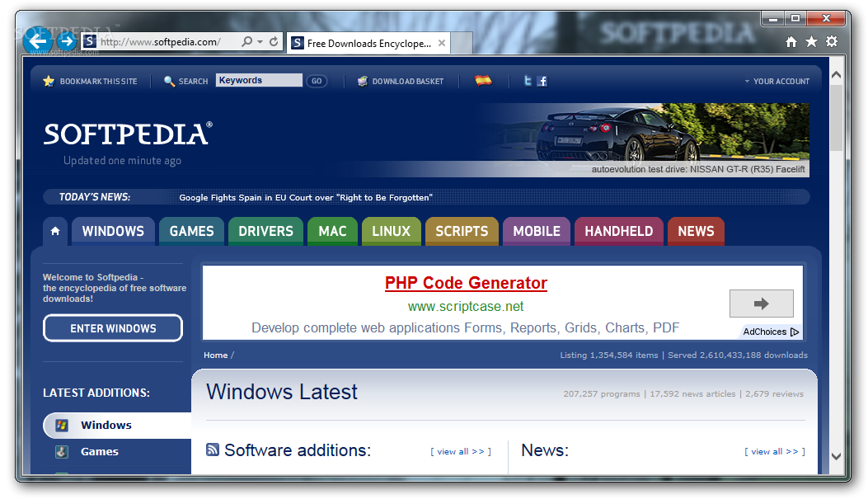Switch to the Mac category tab
This screenshot has width=868, height=499.
pyautogui.click(x=333, y=231)
